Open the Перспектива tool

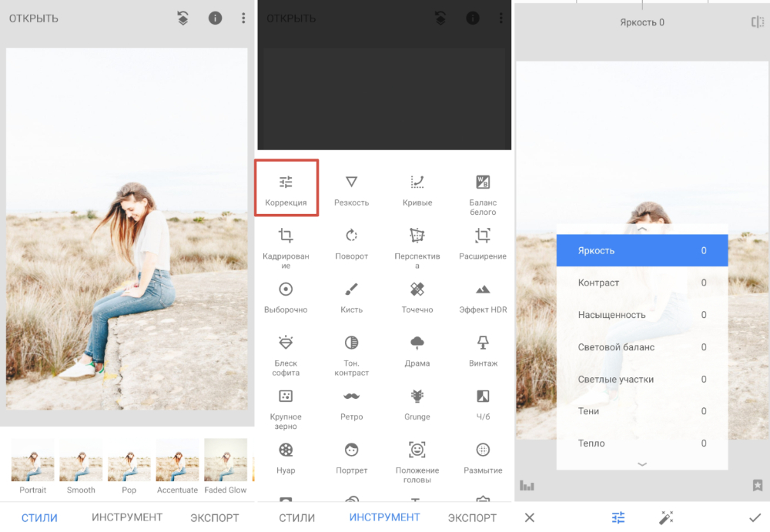(x=417, y=243)
